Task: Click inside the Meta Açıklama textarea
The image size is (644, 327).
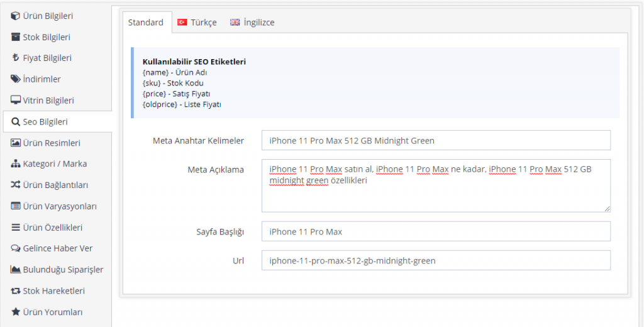Action: 436,186
